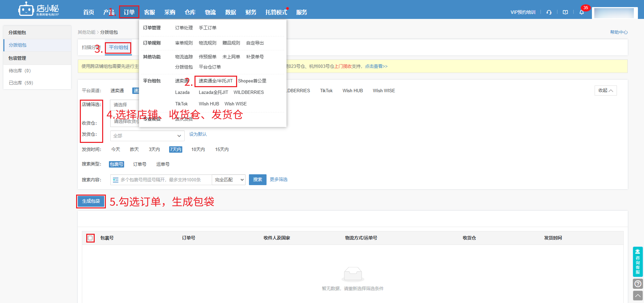The width and height of the screenshot is (644, 303).
Task: Select 补录单号 in dropdown menu
Action: pos(255,57)
